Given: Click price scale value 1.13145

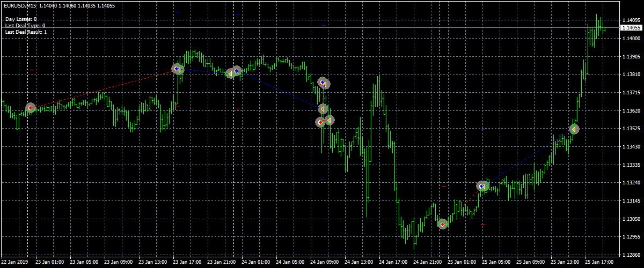Looking at the screenshot, I should point(632,201).
